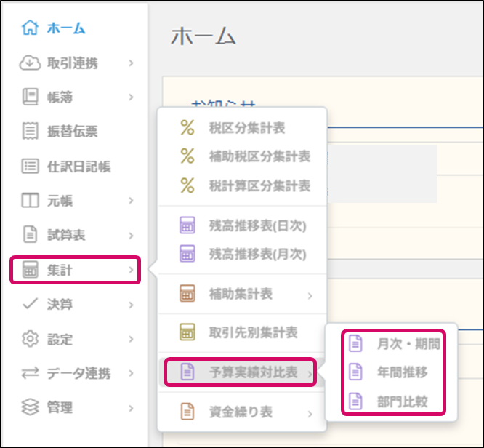Click the 取引連携 cloud download icon
This screenshot has height=448, width=484.
click(30, 63)
